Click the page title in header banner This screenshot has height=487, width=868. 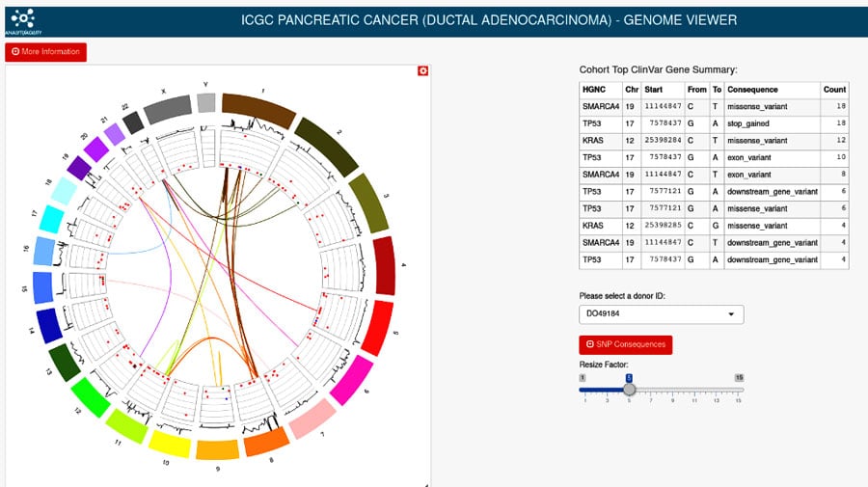tap(488, 19)
